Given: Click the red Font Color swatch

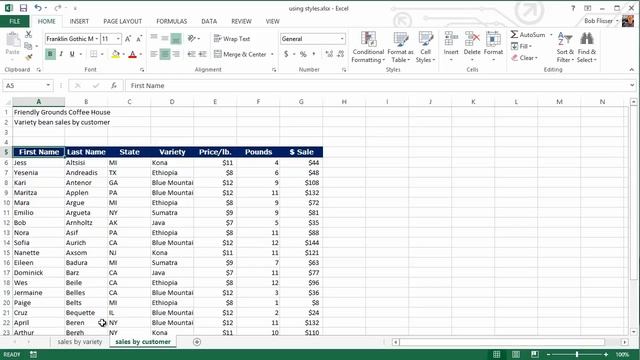Looking at the screenshot, I should pos(132,54).
